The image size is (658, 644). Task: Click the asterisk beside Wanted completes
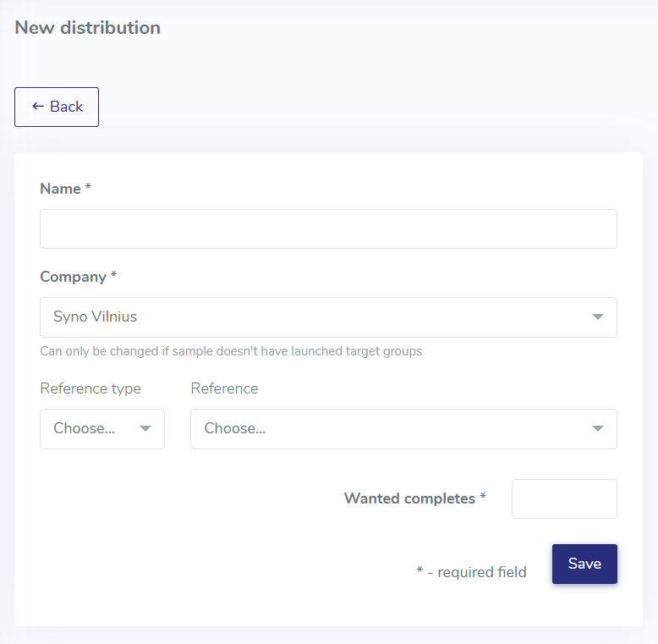(x=483, y=498)
